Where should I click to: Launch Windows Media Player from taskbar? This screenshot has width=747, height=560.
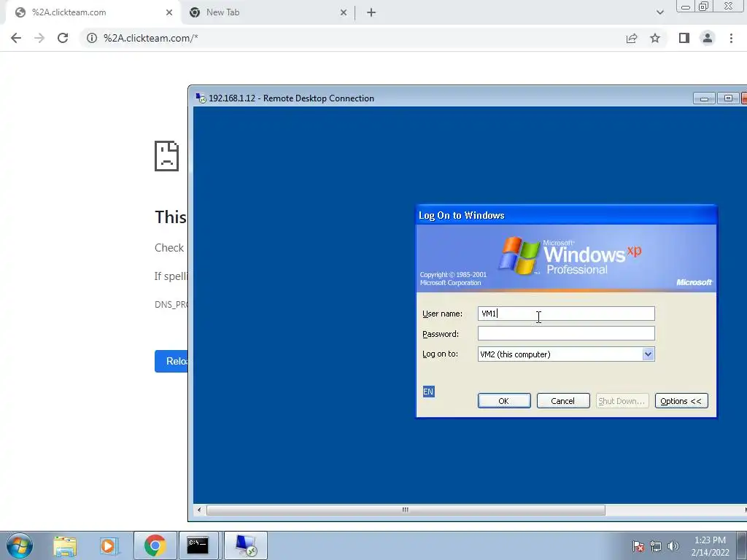coord(109,545)
